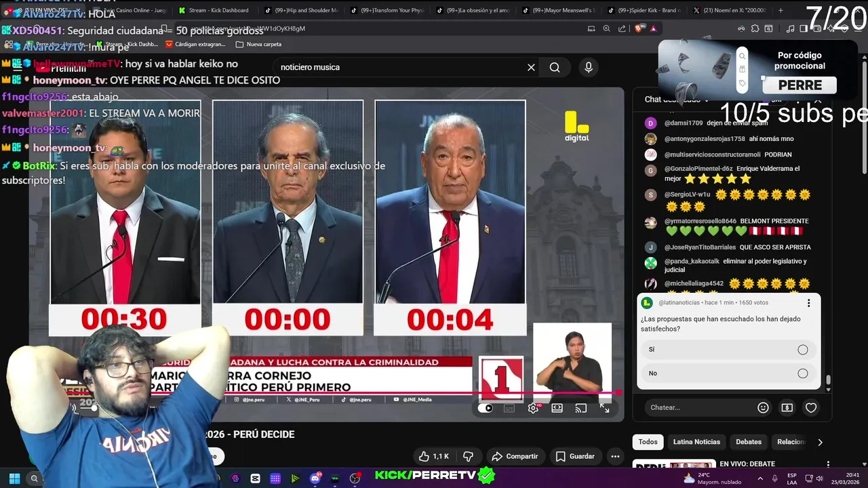Open video settings gear in the player
Screen dimensions: 868x488
click(x=533, y=408)
